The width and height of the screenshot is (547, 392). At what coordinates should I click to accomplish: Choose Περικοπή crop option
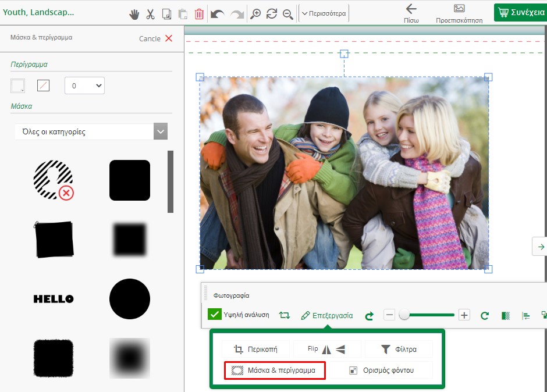(255, 350)
